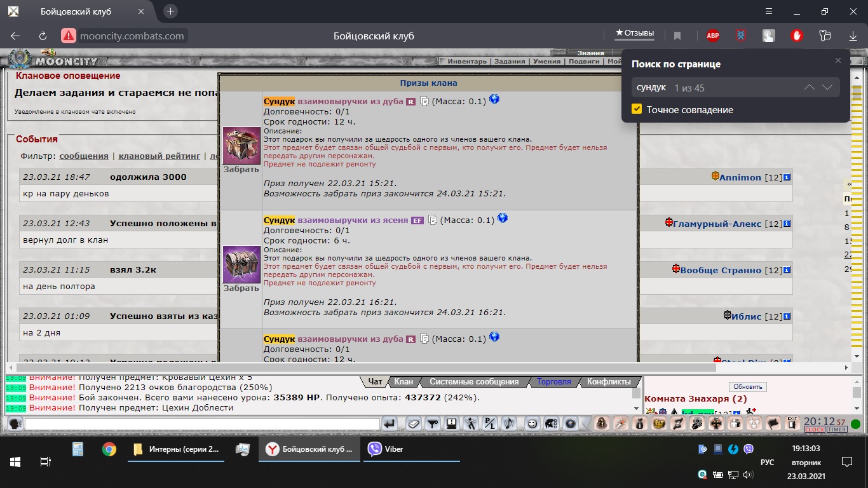Open a new browser tab with the plus
The image size is (868, 488).
[170, 11]
